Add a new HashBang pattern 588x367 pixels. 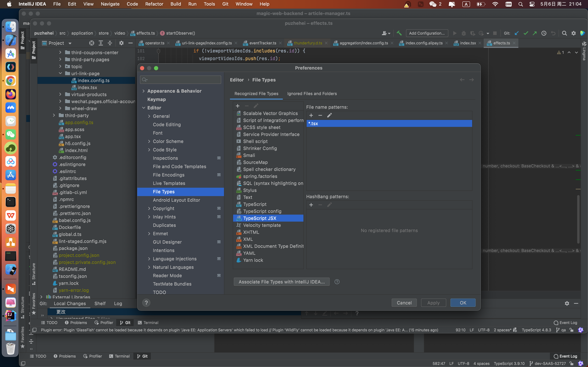[x=311, y=205]
